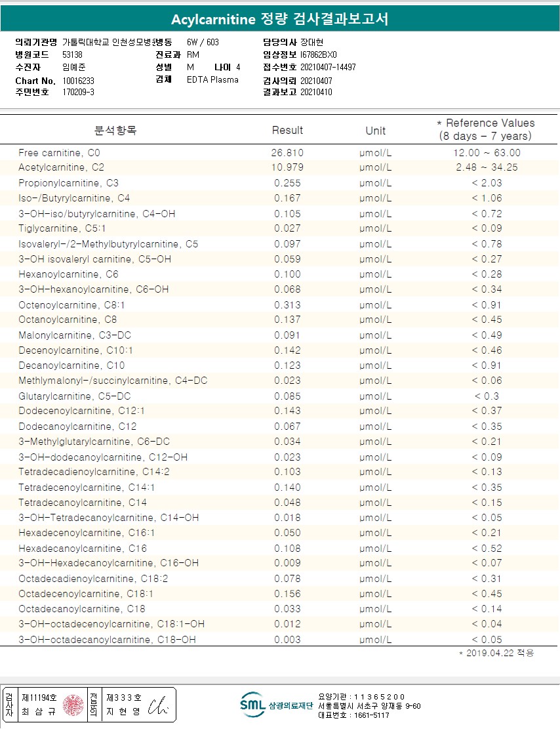The width and height of the screenshot is (560, 729).
Task: Click the report date 20210410
Action: click(x=316, y=92)
